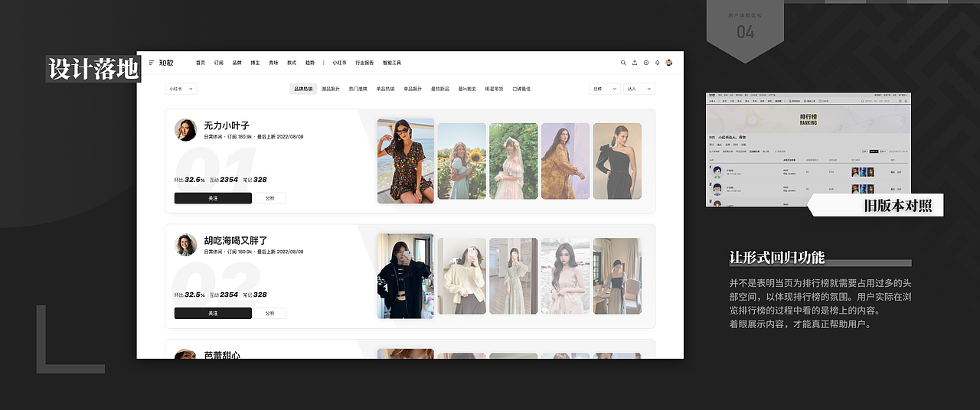The width and height of the screenshot is (980, 410).
Task: Switch to the 潮品飙升 tab
Action: 331,89
